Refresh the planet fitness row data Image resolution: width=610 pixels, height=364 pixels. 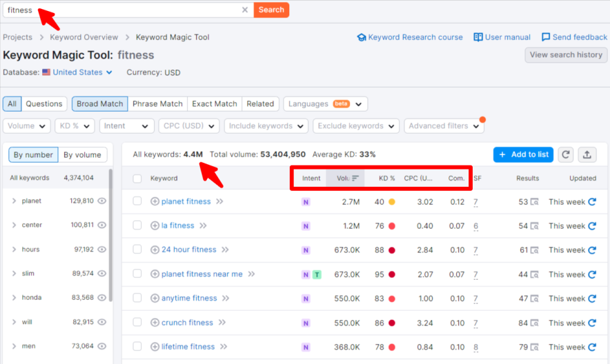point(592,201)
